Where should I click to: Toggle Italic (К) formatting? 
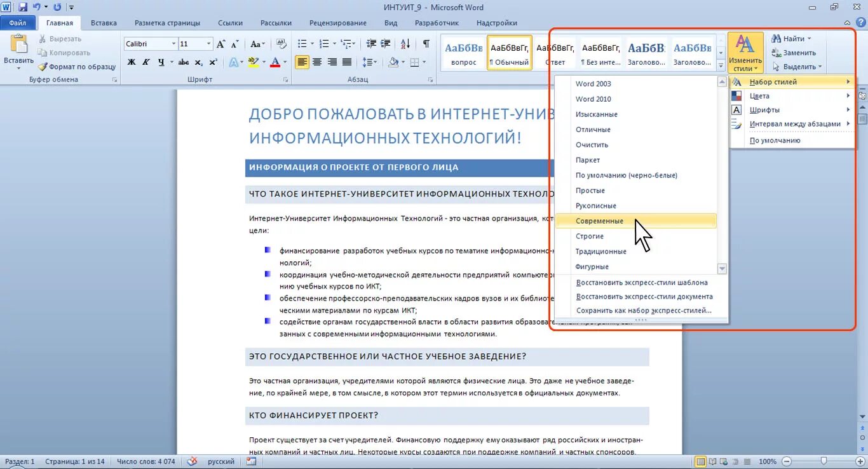pos(146,62)
